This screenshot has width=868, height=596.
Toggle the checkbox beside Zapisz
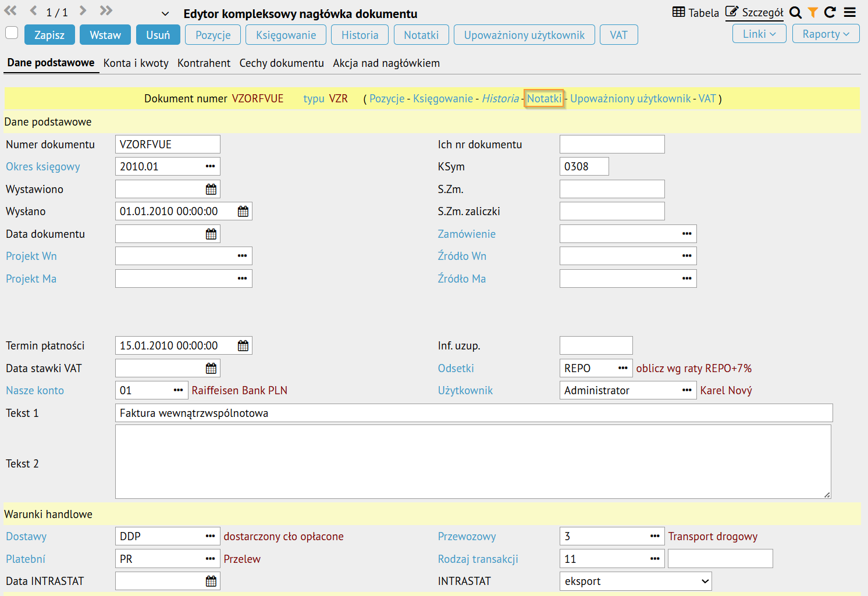point(12,33)
